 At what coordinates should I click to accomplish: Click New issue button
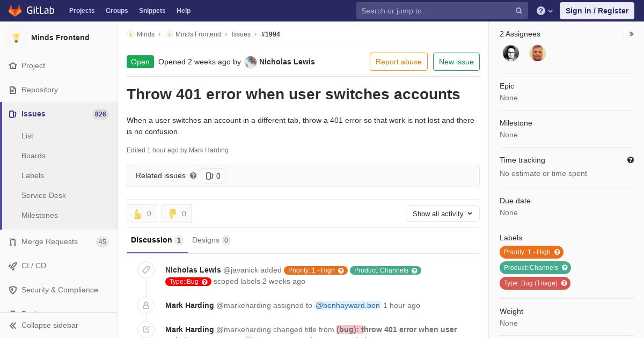coord(456,62)
